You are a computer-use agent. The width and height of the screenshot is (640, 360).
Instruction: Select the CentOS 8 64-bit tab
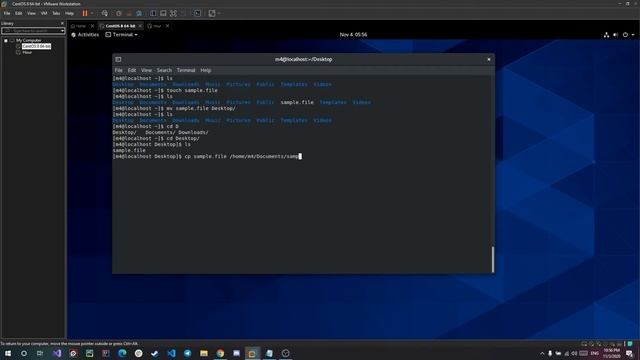tap(120, 26)
